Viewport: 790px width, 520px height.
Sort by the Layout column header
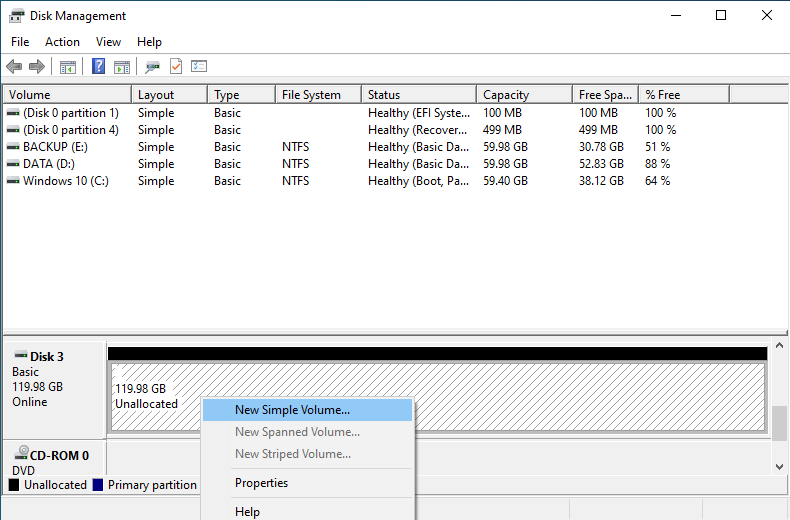pos(170,95)
